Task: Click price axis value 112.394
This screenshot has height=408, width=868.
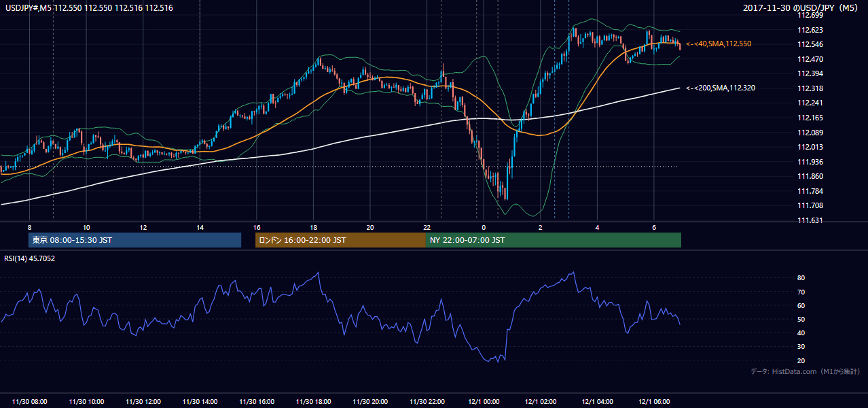Action: tap(811, 73)
